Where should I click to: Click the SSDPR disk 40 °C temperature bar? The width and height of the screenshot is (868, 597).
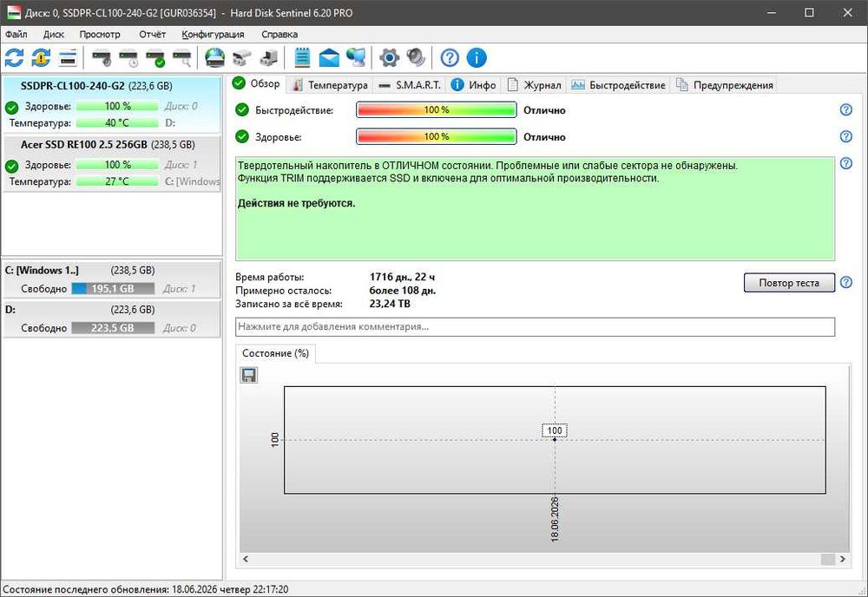(117, 123)
